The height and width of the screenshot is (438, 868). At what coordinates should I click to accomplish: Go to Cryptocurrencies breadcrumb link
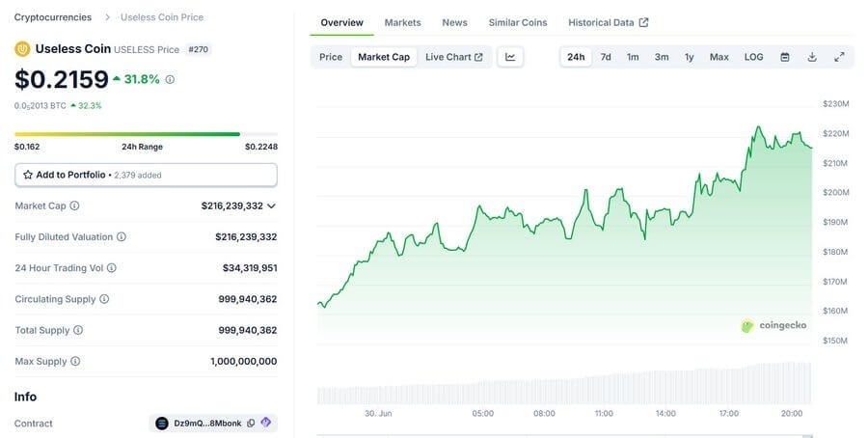pos(53,17)
